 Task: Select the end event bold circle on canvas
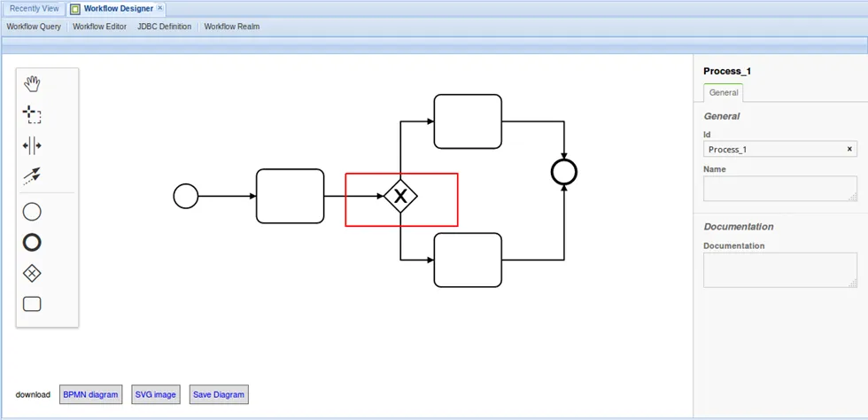564,172
